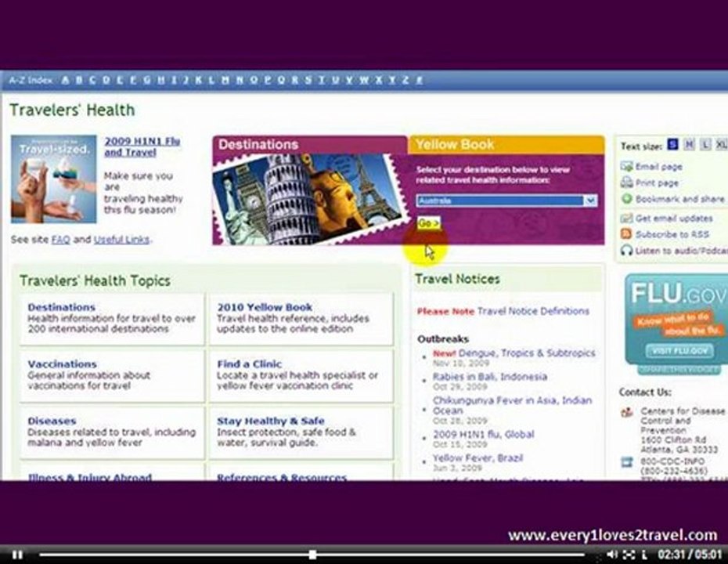Click the yellow Go button

428,224
